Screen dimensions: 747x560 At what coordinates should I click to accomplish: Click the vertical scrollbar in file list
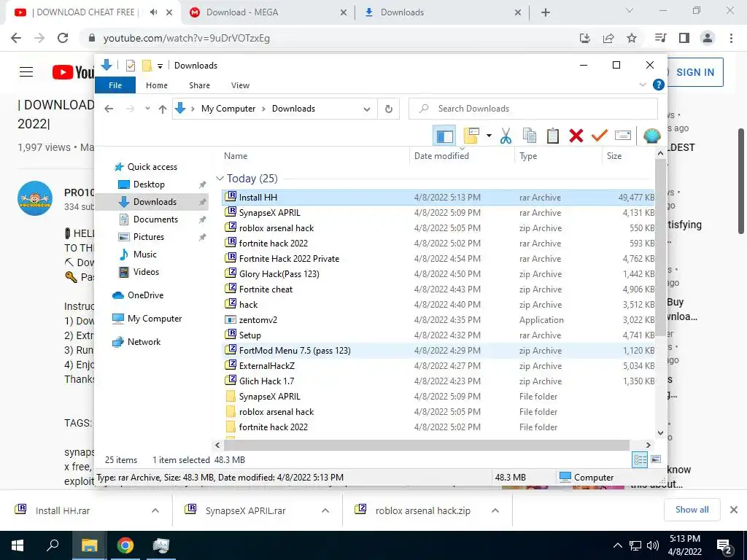point(660,248)
